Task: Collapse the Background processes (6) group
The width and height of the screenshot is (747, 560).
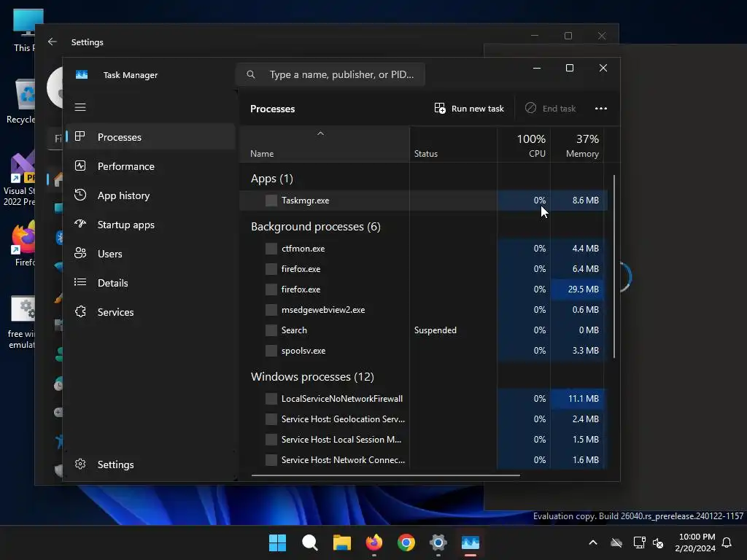Action: click(x=315, y=227)
